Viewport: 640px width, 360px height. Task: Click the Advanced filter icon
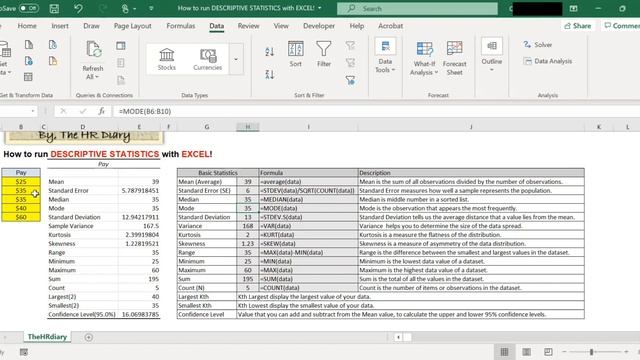pyautogui.click(x=350, y=80)
